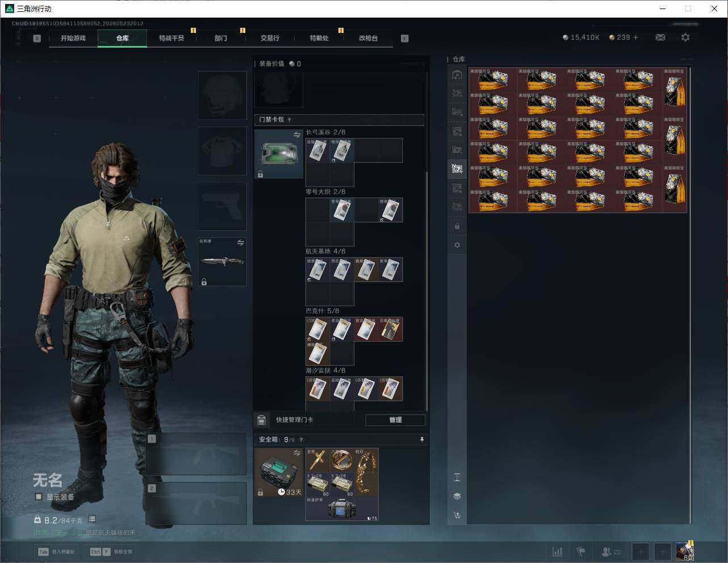Screen dimensions: 728x563
Task: Select the 仓库 tab
Action: [x=123, y=38]
